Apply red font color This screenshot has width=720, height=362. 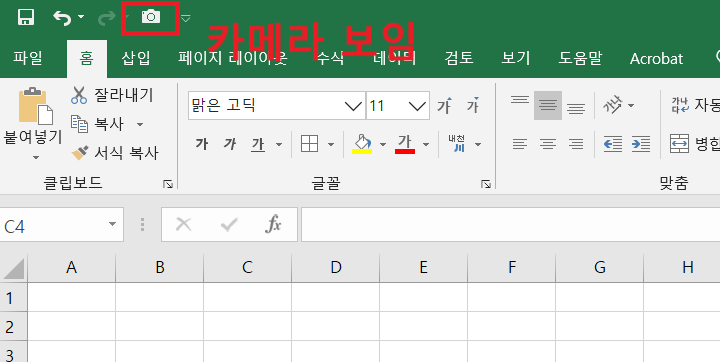pos(405,144)
